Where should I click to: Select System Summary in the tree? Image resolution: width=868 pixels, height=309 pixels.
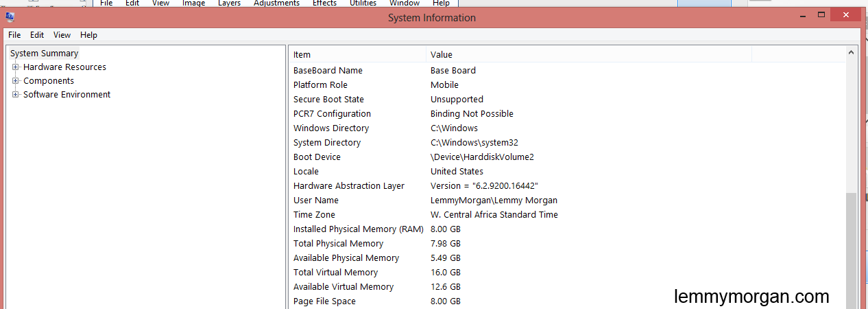coord(45,54)
